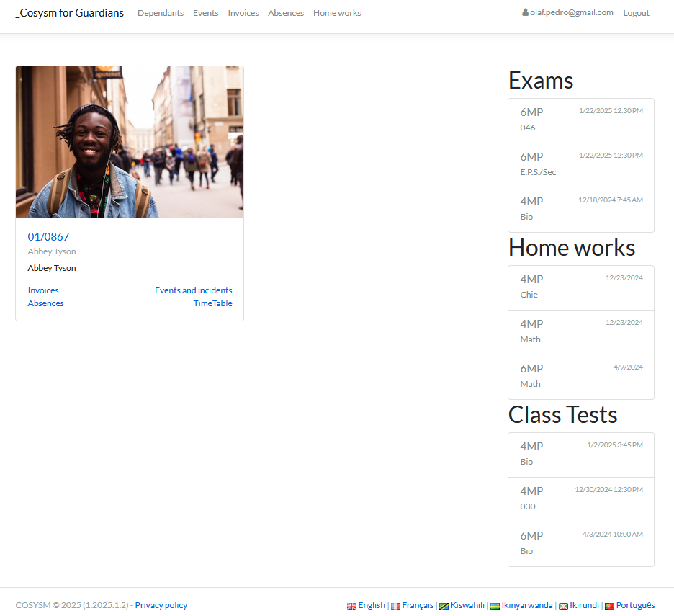Screen dimensions: 674x616
Task: Click the user icon beside olaf.pedro@gmail.com
Action: pos(525,12)
